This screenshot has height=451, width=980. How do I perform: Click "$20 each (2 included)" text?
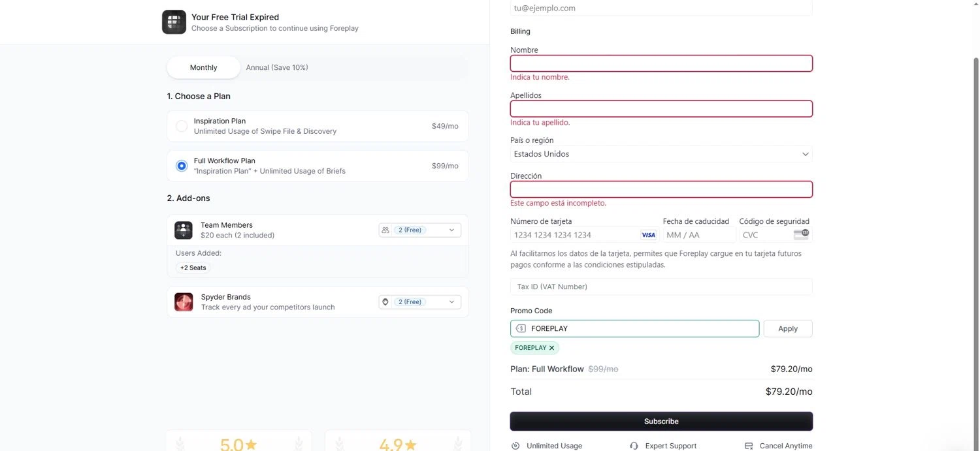(238, 235)
